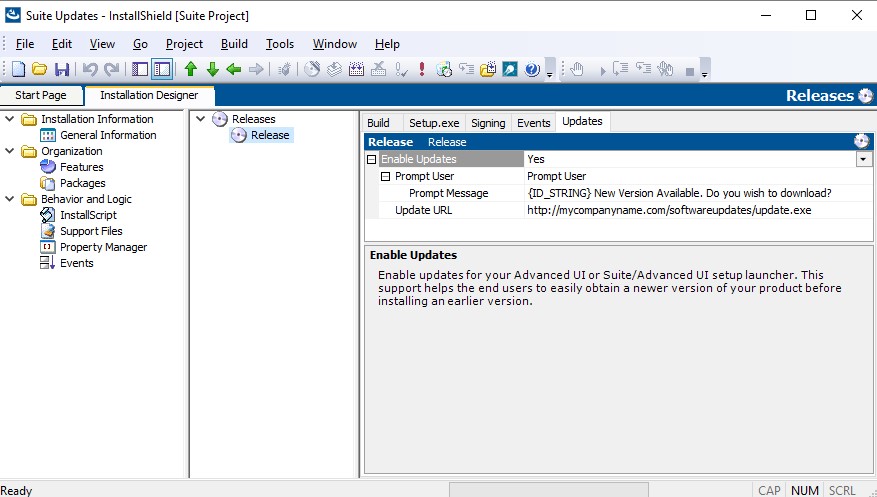Click the Releases root node label
Image resolution: width=877 pixels, height=497 pixels.
pyautogui.click(x=253, y=119)
